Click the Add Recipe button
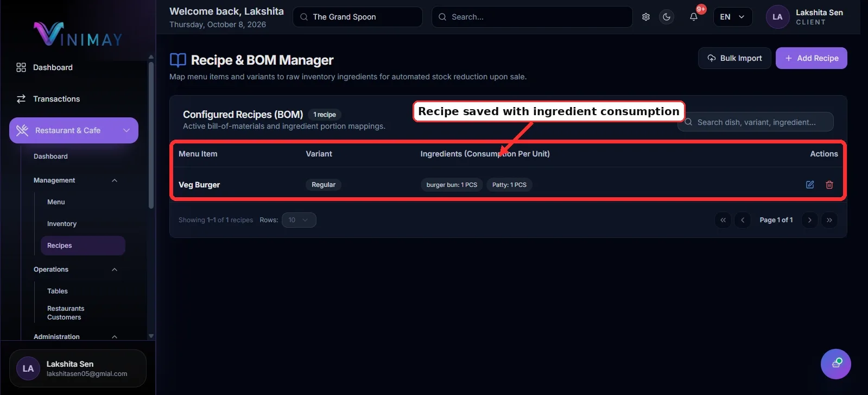 pos(812,58)
